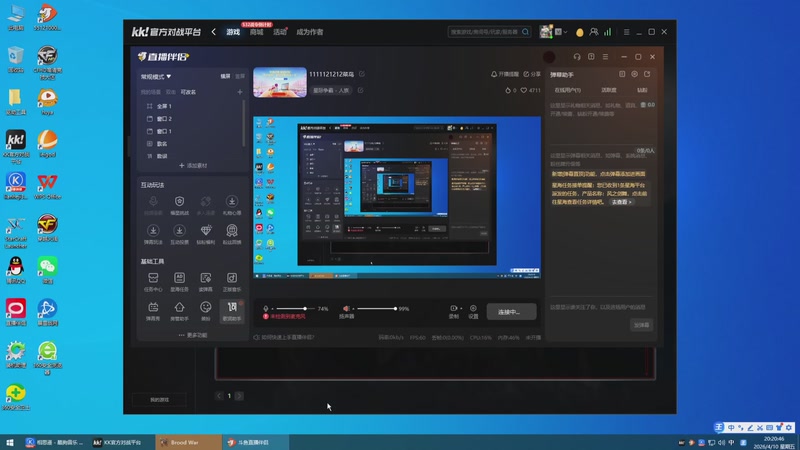Screen dimensions: 800x450
Task: Toggle danmaku assistant visibility eye icon
Action: point(634,74)
